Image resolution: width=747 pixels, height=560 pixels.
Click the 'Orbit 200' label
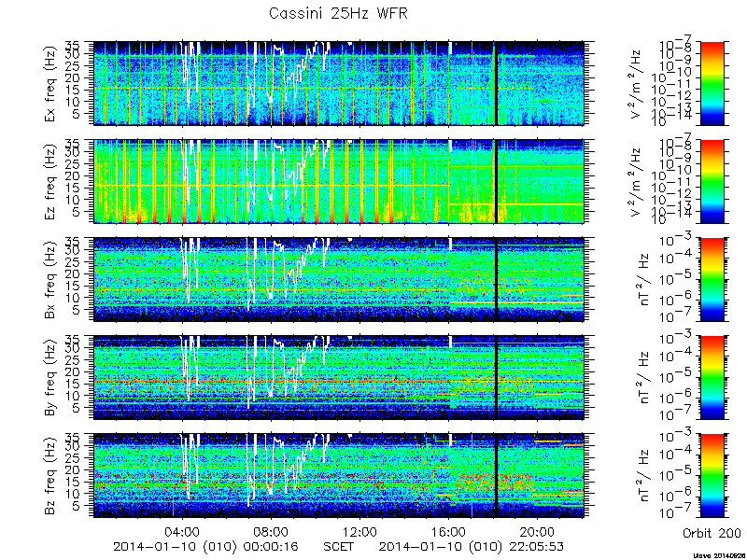(x=712, y=532)
